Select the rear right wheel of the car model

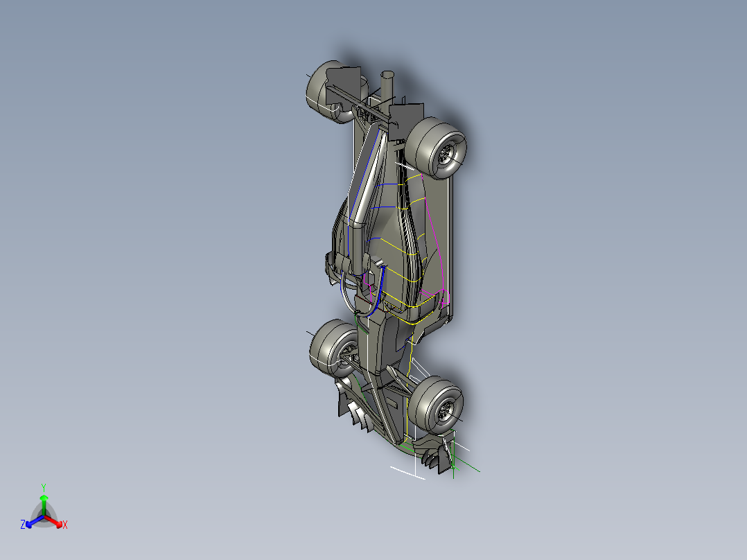coord(436,148)
